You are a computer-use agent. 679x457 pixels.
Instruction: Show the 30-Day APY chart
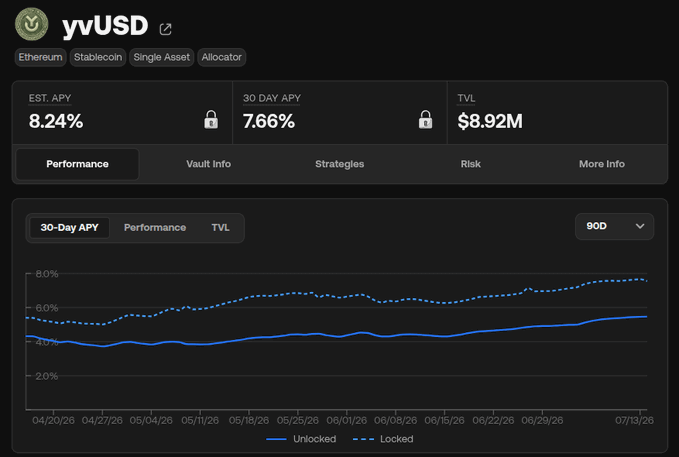point(69,227)
